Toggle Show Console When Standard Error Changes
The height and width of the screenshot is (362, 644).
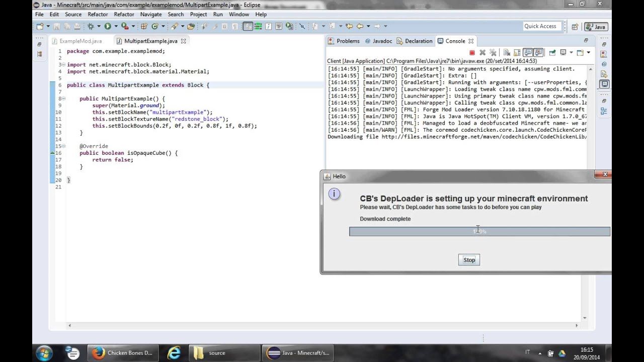coord(539,52)
